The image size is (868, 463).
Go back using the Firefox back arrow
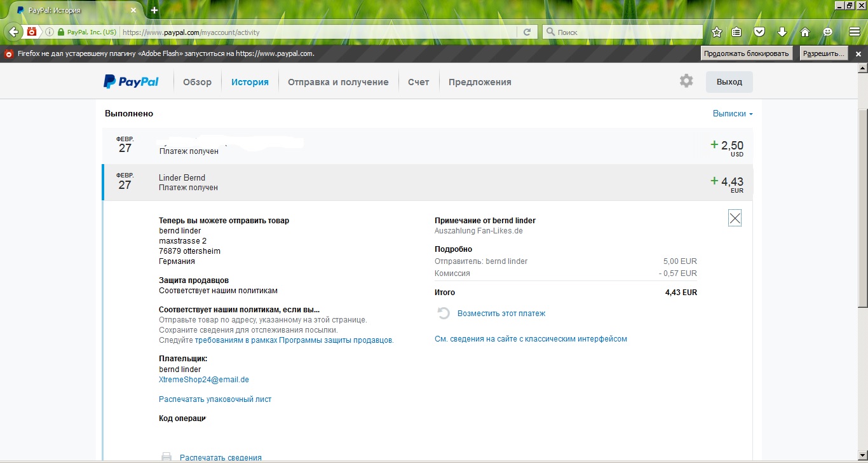[x=14, y=32]
